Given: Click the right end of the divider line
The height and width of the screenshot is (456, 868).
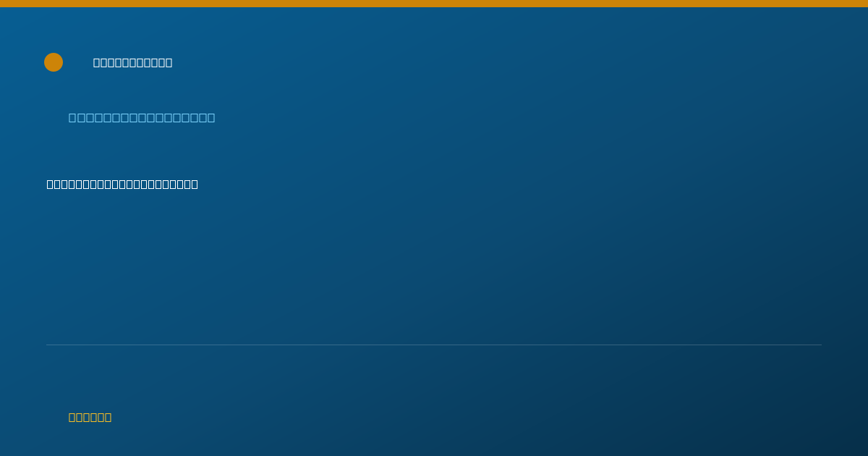Looking at the screenshot, I should point(820,345).
